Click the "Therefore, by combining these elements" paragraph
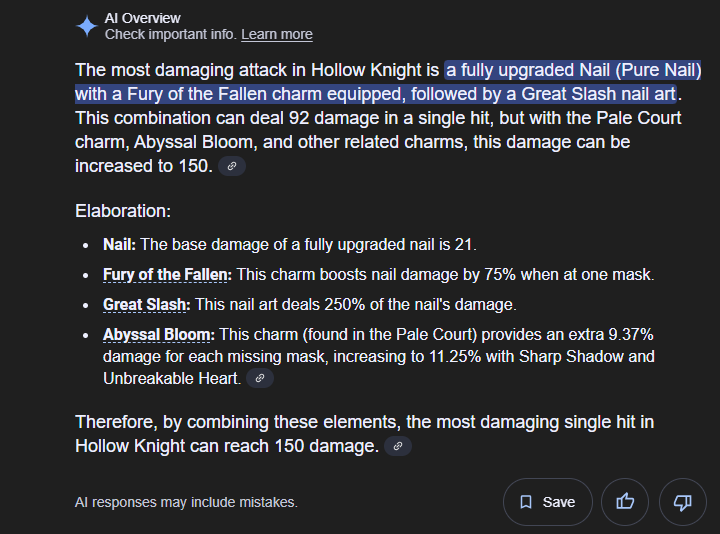This screenshot has width=720, height=534. tap(365, 434)
